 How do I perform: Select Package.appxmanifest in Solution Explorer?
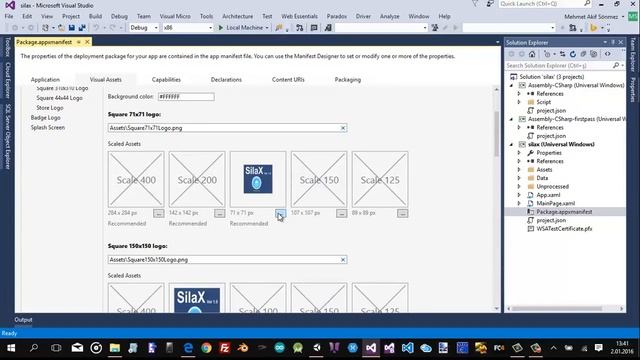(x=564, y=212)
